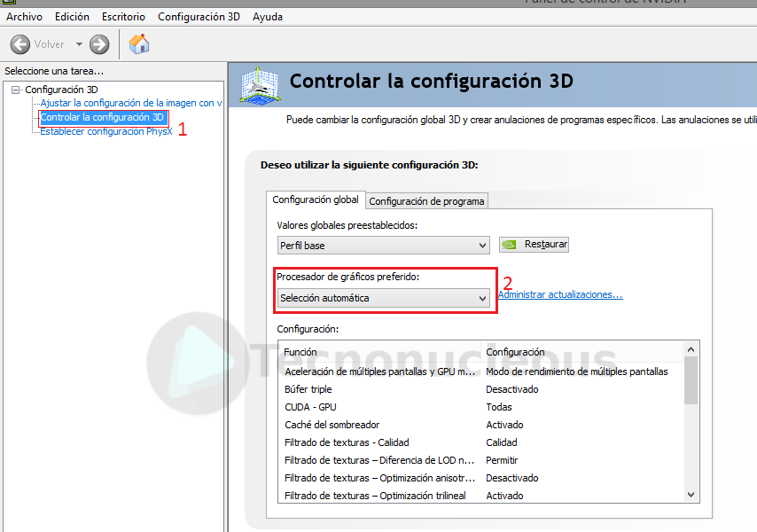
Task: Open the Escritorio menu
Action: (x=123, y=17)
